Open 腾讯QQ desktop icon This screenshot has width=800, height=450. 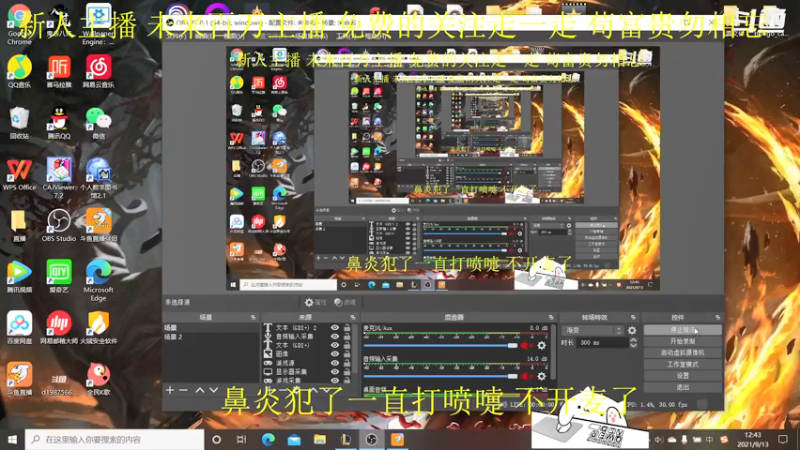pos(59,123)
